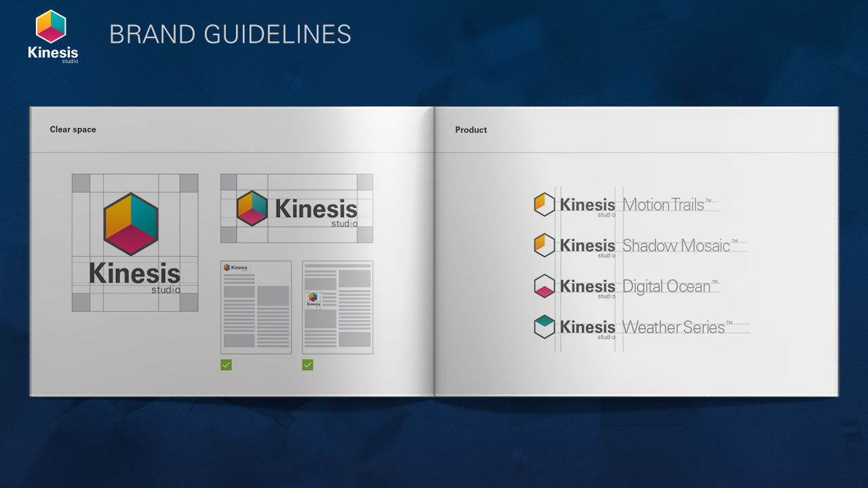
Task: Click the Motion Trails hexagon icon
Action: point(545,204)
